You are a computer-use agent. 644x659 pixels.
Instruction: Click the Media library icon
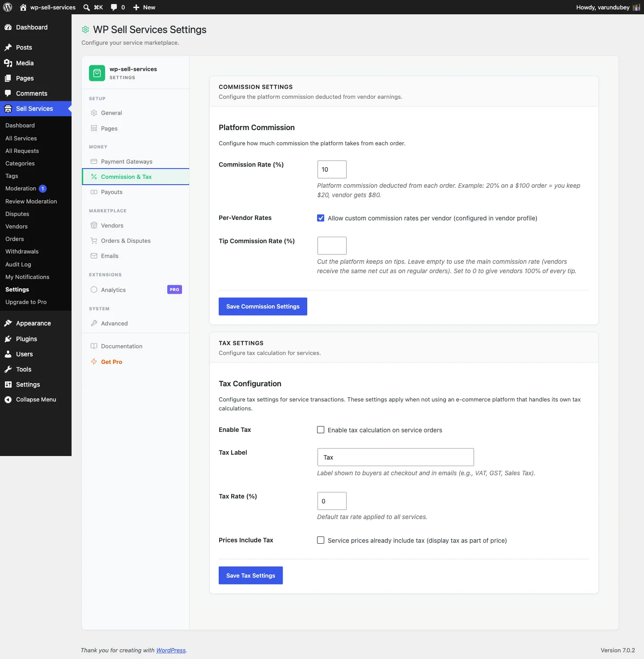(x=8, y=63)
